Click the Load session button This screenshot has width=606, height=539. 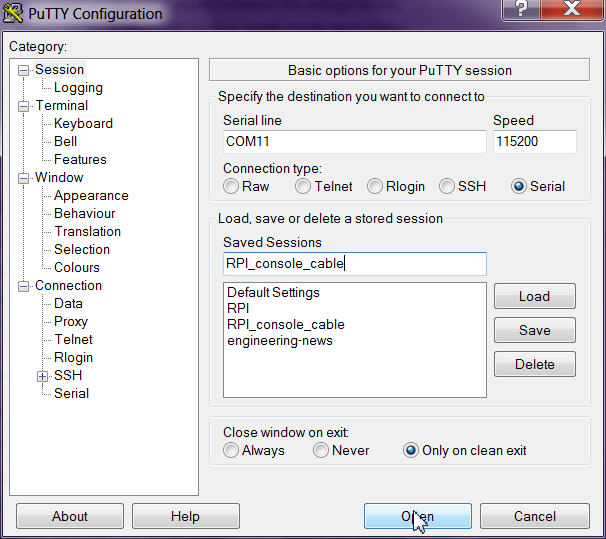pyautogui.click(x=534, y=296)
